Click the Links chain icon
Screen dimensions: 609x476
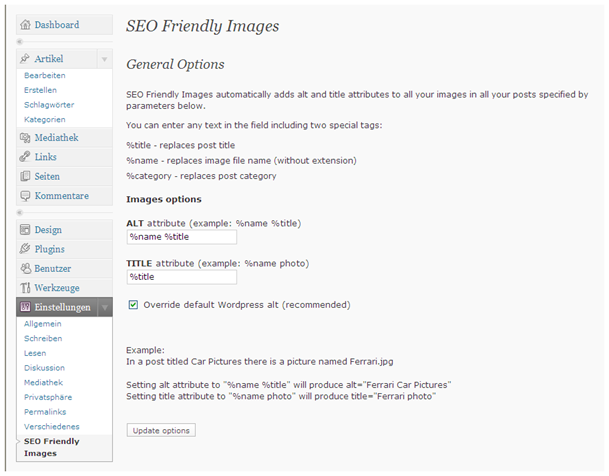click(25, 157)
